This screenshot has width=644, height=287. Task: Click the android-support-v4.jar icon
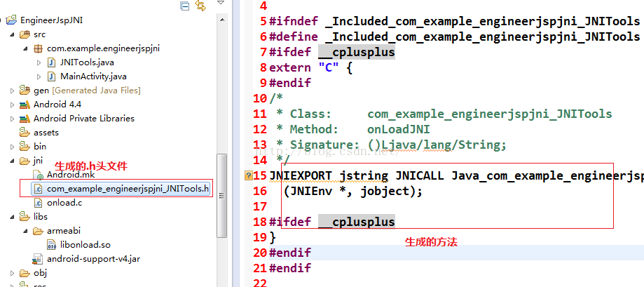tap(39, 259)
